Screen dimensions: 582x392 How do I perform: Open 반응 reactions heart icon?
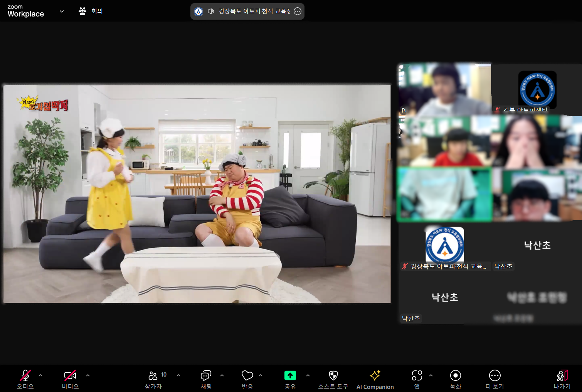point(247,379)
